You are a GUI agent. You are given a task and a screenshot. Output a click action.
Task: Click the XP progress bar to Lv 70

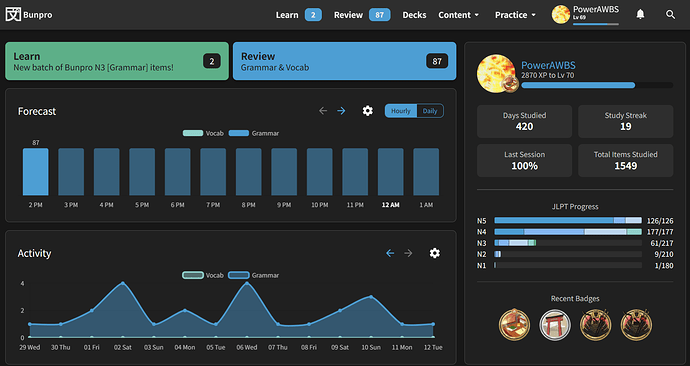coord(597,85)
